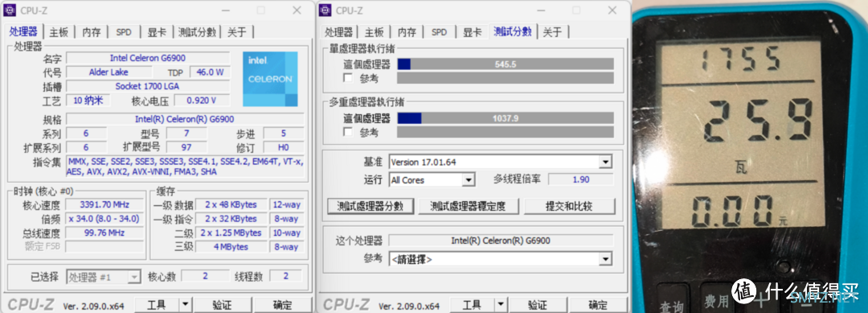Tick the 參考 checkbox under 單處理器執行緒
This screenshot has width=868, height=313.
coord(348,78)
